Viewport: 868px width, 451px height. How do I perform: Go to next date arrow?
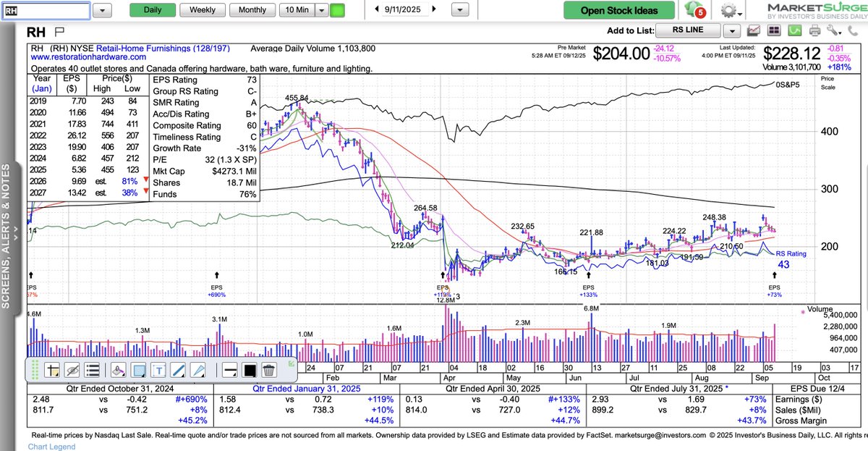pos(433,9)
